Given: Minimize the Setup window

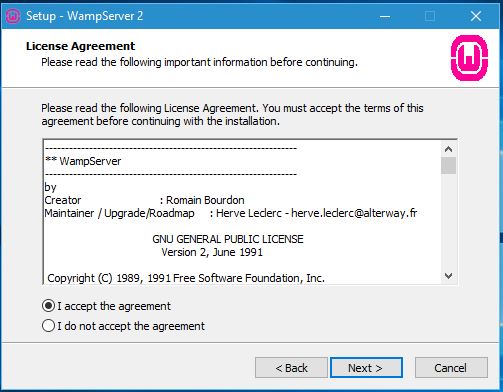Looking at the screenshot, I should pyautogui.click(x=385, y=16).
